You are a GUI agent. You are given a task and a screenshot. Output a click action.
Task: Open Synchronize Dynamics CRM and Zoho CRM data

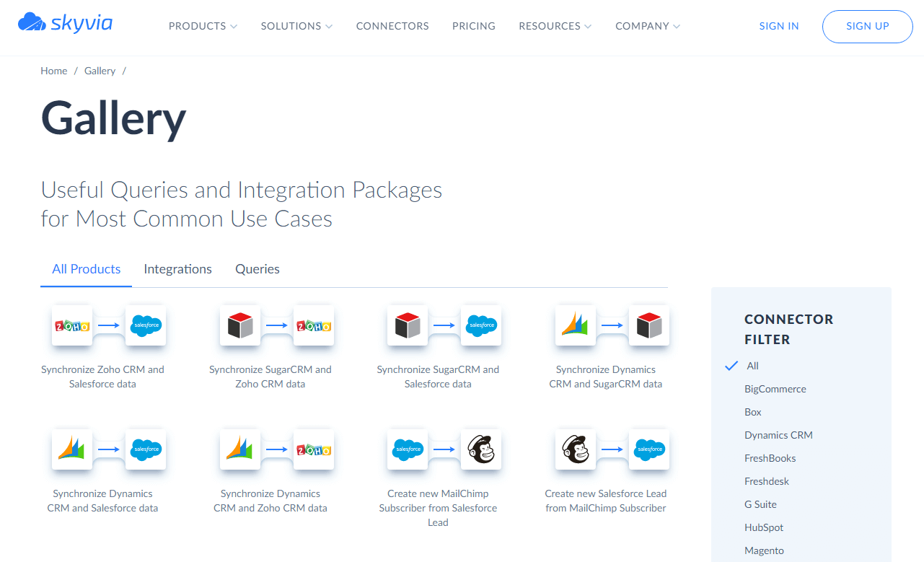pos(270,501)
